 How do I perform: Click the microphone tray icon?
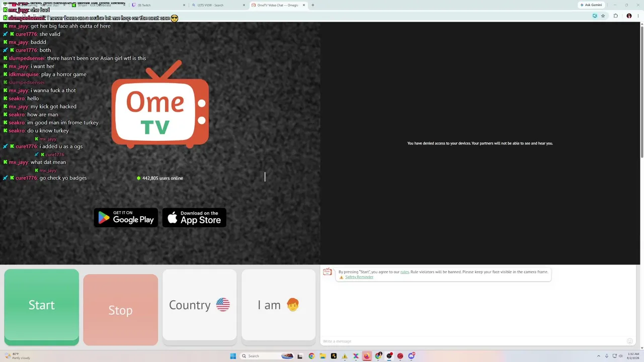click(x=606, y=356)
